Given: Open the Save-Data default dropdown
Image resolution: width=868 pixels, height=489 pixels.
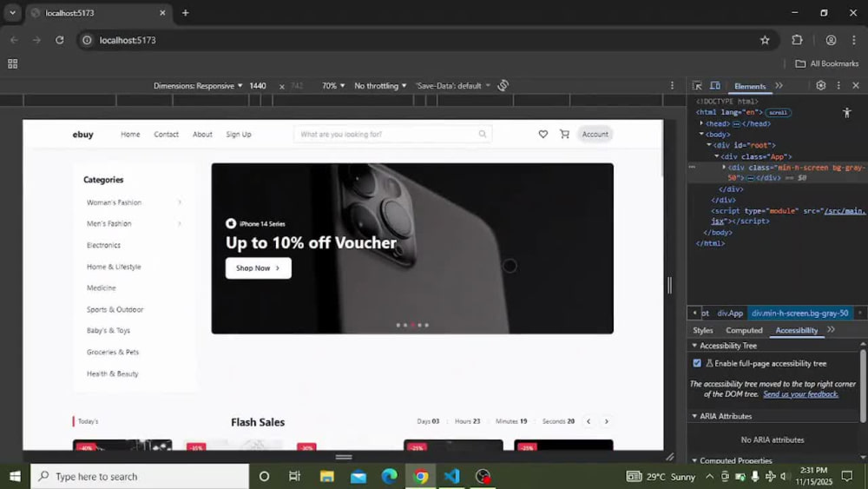Looking at the screenshot, I should (x=453, y=86).
